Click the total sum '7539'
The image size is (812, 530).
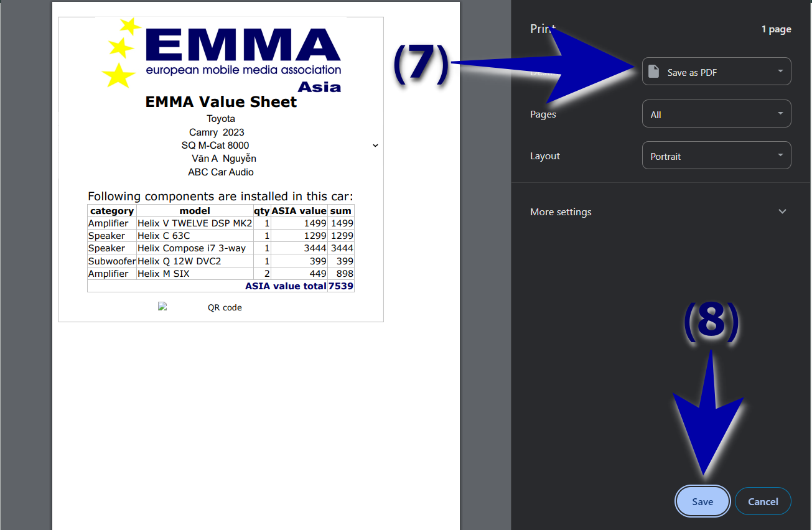click(x=341, y=286)
